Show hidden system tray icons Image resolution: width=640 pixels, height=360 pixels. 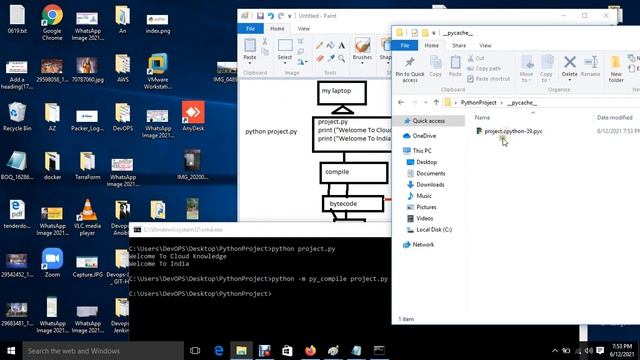[555, 351]
